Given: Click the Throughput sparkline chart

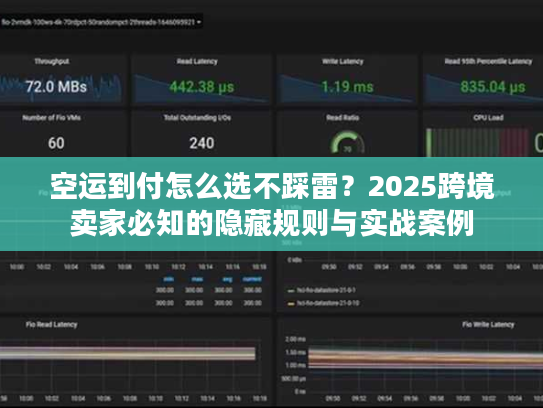Looking at the screenshot, I should pyautogui.click(x=61, y=88).
